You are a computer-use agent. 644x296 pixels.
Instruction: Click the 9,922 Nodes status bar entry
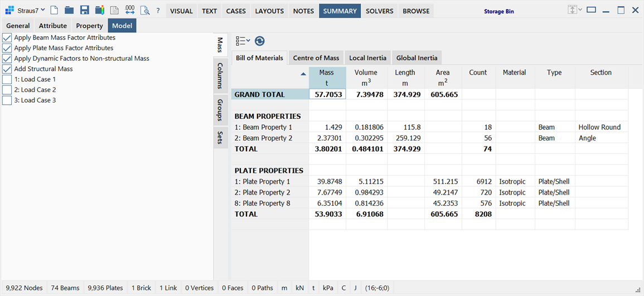(x=25, y=288)
